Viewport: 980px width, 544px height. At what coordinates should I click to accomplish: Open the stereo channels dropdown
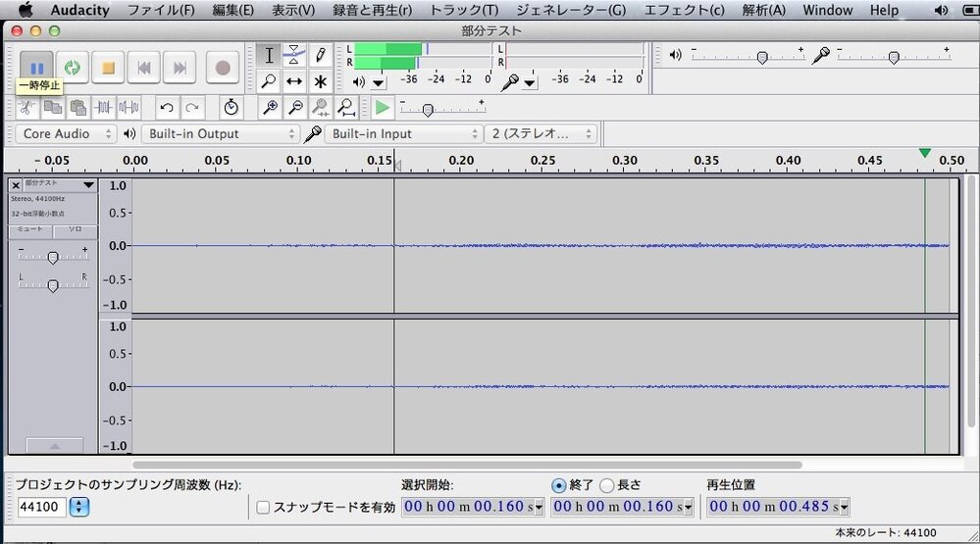tap(541, 133)
